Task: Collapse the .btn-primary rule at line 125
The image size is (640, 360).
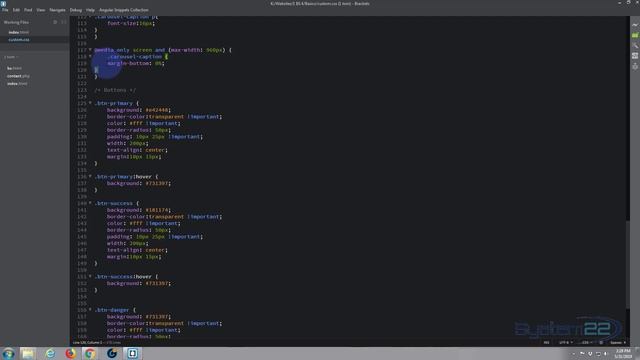Action: point(90,103)
